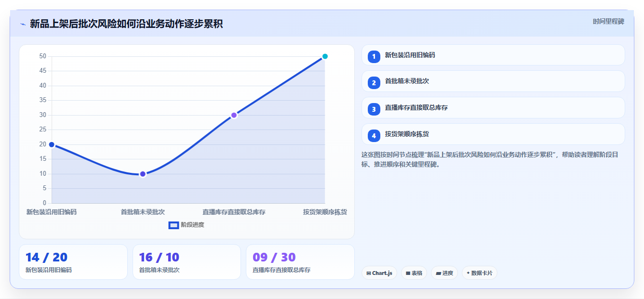Select the data point at value 20
This screenshot has height=299, width=644.
52,144
